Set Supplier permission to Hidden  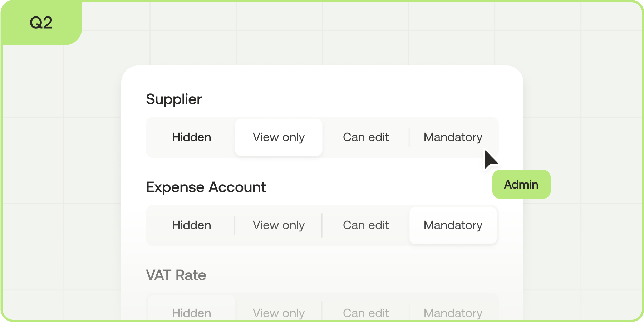click(191, 137)
